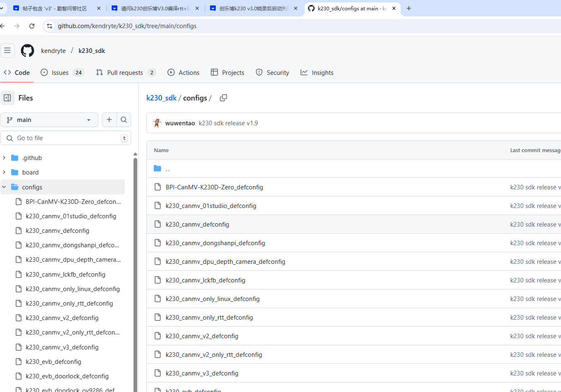Image resolution: width=561 pixels, height=392 pixels.
Task: Open k230_canmv_v3_defconfig in file table
Action: (x=202, y=373)
